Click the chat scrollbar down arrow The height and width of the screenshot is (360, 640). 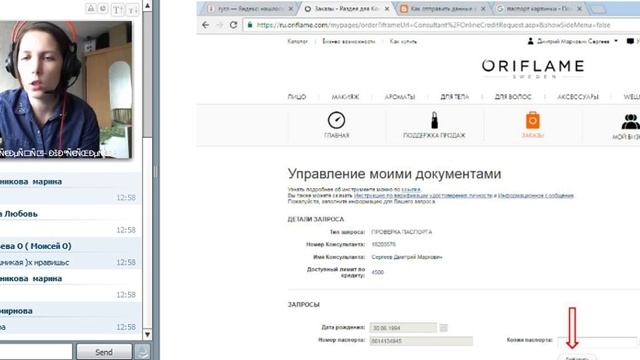[147, 335]
